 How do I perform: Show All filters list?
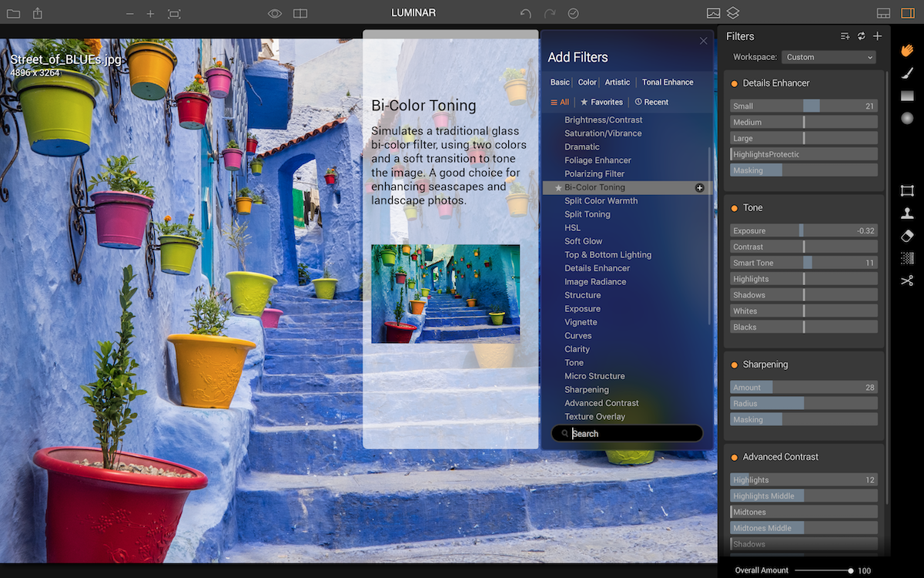[560, 102]
